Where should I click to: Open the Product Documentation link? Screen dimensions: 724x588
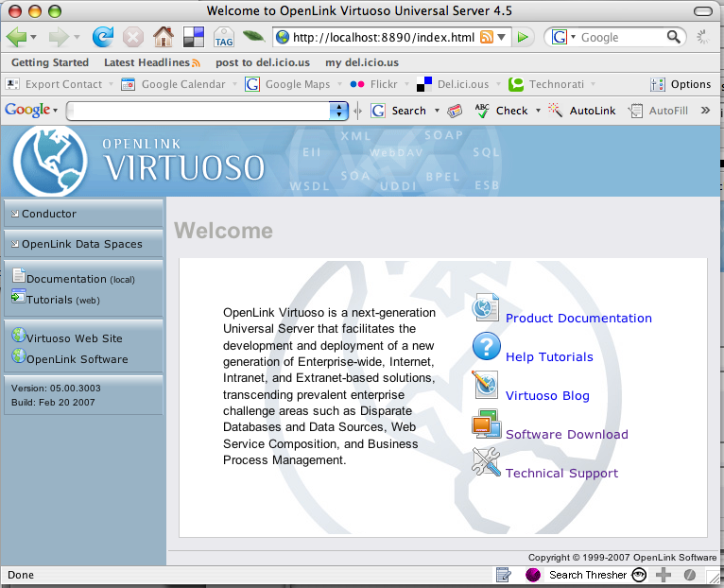pyautogui.click(x=578, y=319)
